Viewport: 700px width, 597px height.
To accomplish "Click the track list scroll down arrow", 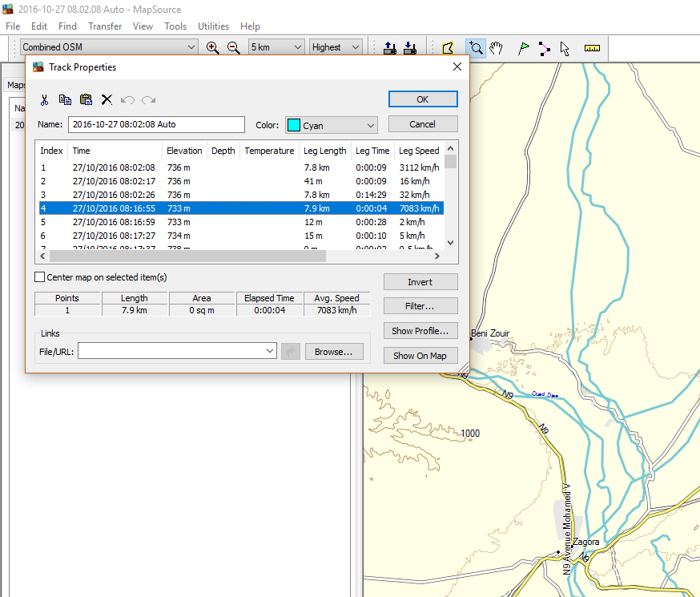I will 450,243.
